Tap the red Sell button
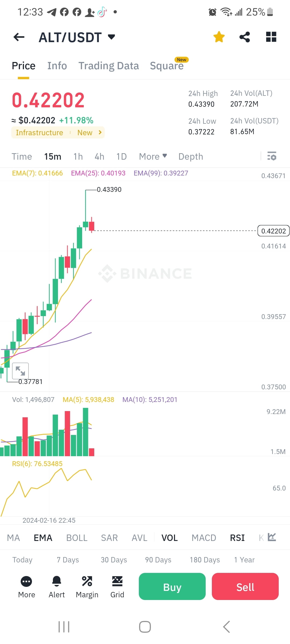Screen dimensions: 290x644 (245, 587)
